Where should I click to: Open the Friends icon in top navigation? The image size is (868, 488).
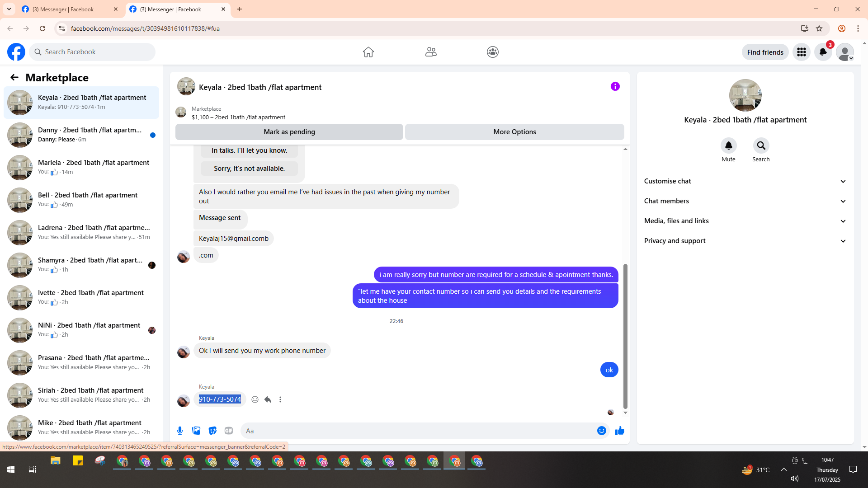(x=431, y=52)
